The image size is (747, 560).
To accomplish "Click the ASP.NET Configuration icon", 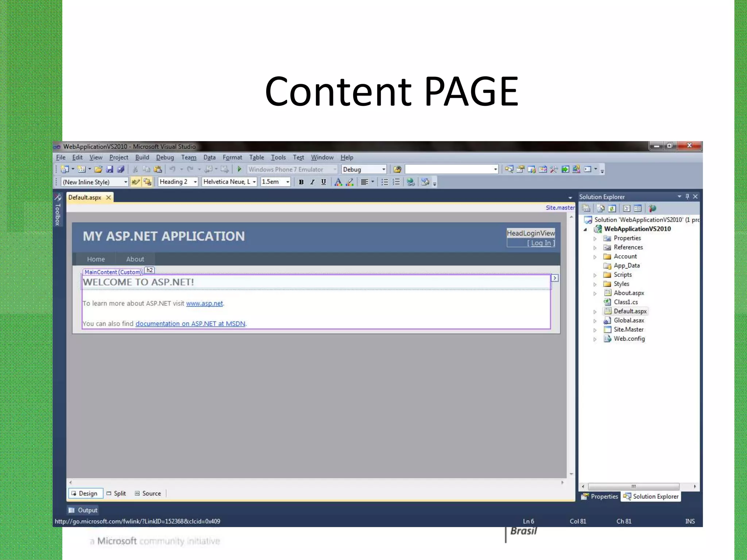I will [x=653, y=209].
